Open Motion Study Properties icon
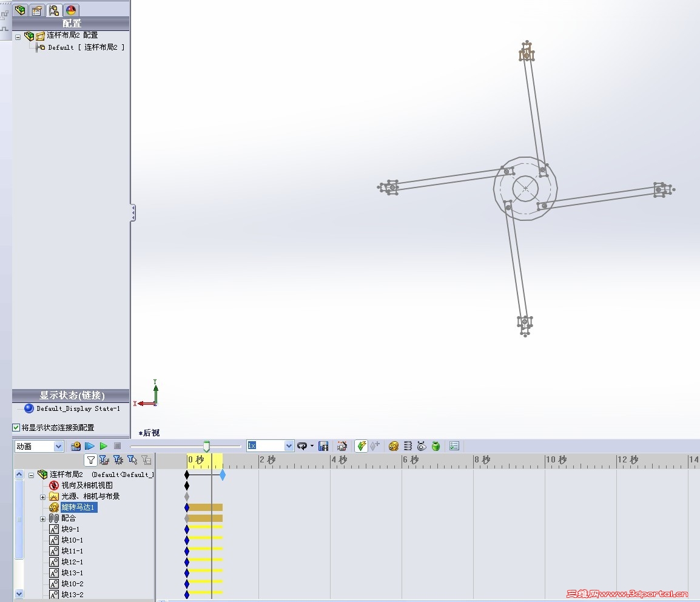The image size is (700, 602). click(x=454, y=446)
